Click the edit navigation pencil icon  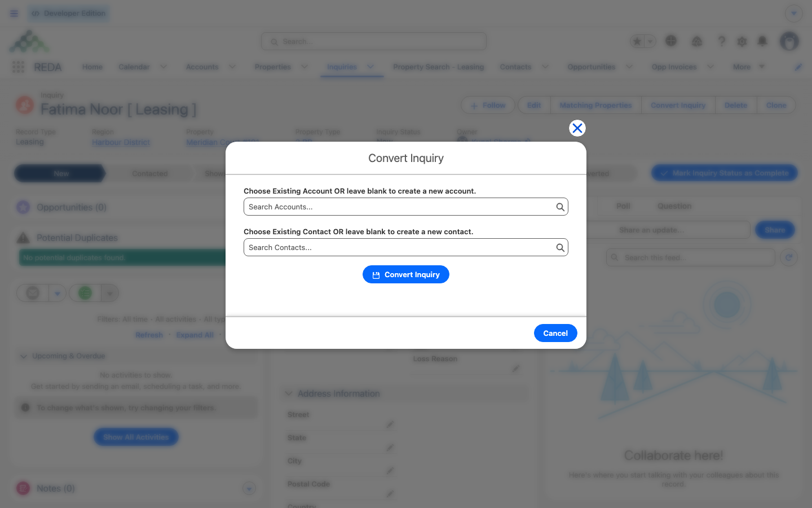798,67
